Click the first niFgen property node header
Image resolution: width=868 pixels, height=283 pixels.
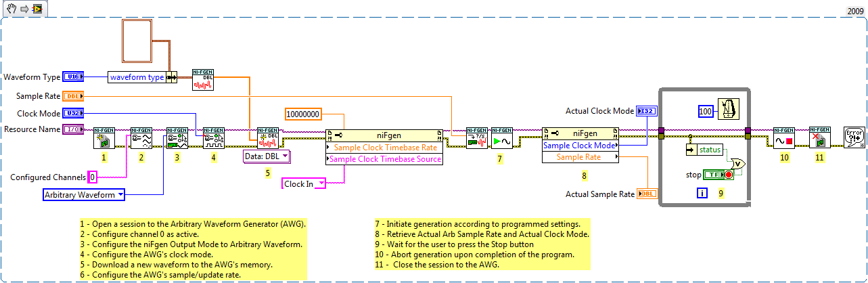[384, 135]
